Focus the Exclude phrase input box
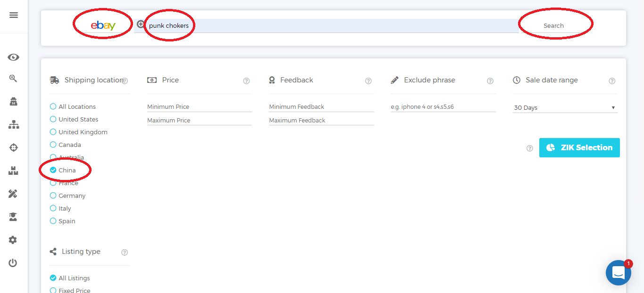The image size is (644, 293). (x=443, y=107)
